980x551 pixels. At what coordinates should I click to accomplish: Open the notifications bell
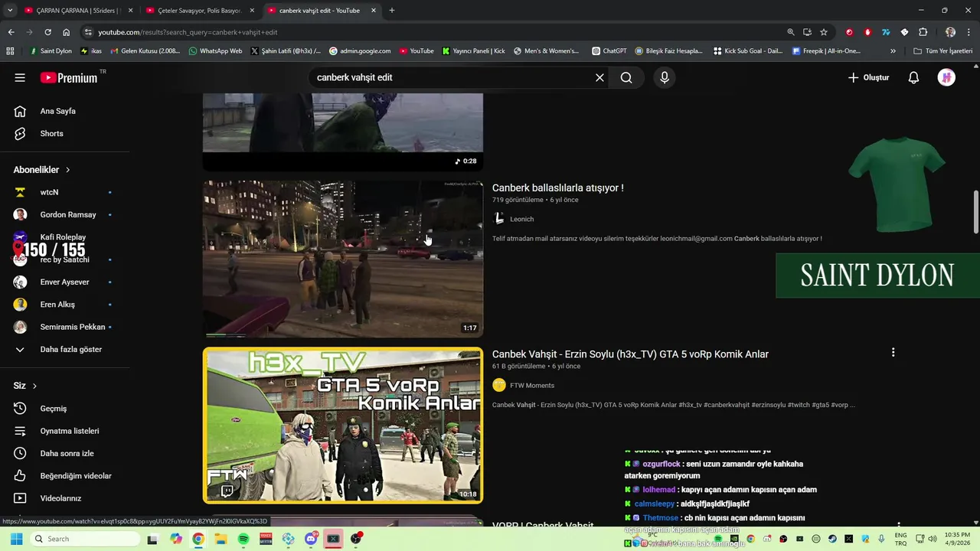point(913,77)
